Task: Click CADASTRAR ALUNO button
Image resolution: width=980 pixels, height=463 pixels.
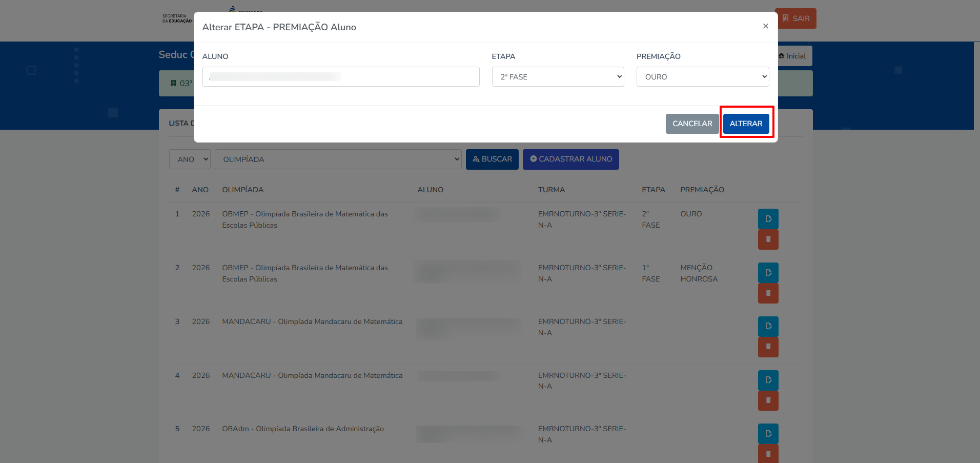Action: coord(570,159)
